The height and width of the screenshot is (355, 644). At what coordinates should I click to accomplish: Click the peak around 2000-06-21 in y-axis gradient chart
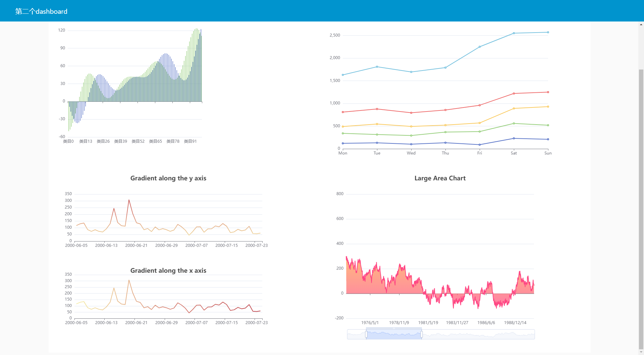[x=129, y=200]
